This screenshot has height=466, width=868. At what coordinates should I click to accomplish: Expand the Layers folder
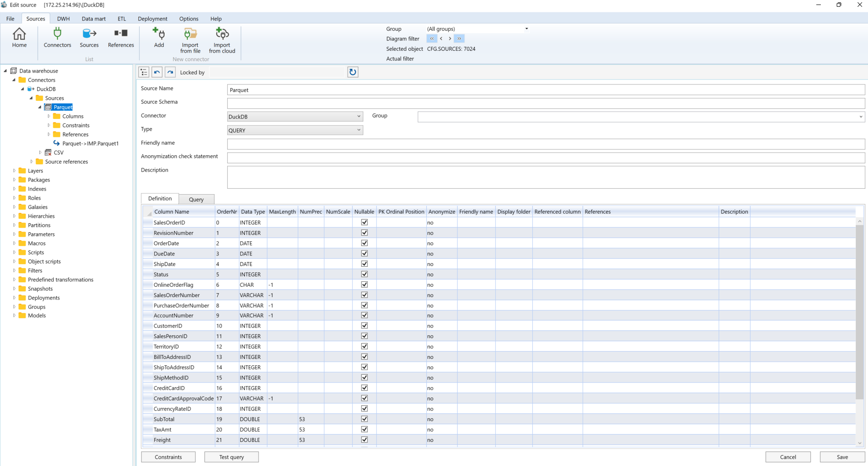(15, 171)
